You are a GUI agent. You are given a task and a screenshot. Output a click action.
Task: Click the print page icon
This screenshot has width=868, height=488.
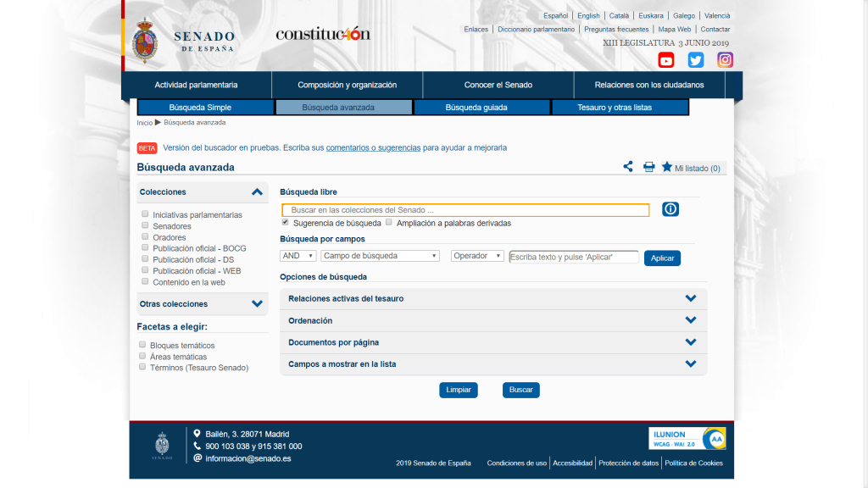tap(648, 167)
